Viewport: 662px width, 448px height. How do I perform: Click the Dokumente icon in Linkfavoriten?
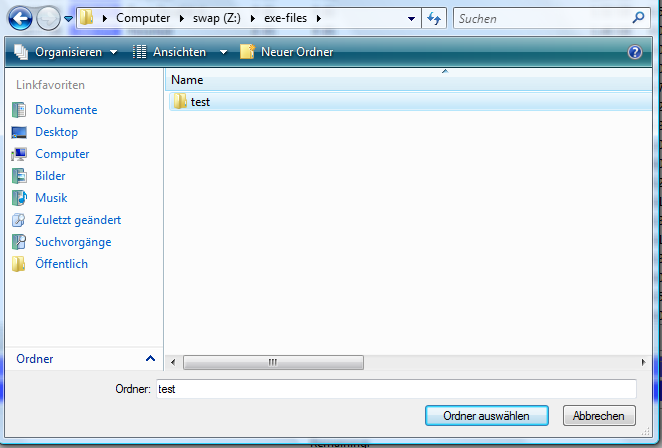19,110
